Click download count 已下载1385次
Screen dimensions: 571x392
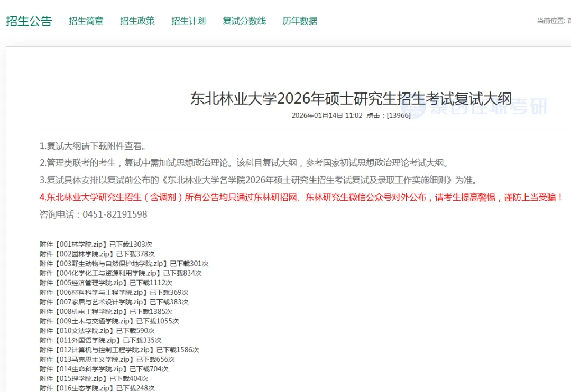click(151, 311)
